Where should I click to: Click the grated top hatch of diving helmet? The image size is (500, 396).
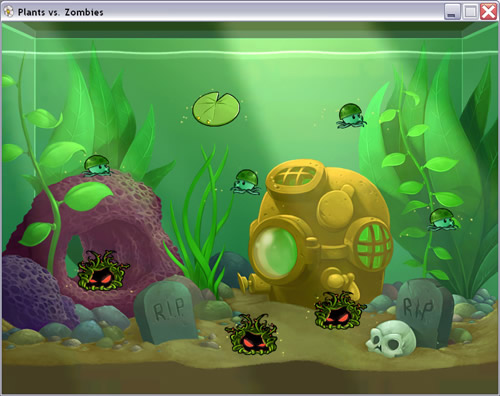pyautogui.click(x=295, y=176)
